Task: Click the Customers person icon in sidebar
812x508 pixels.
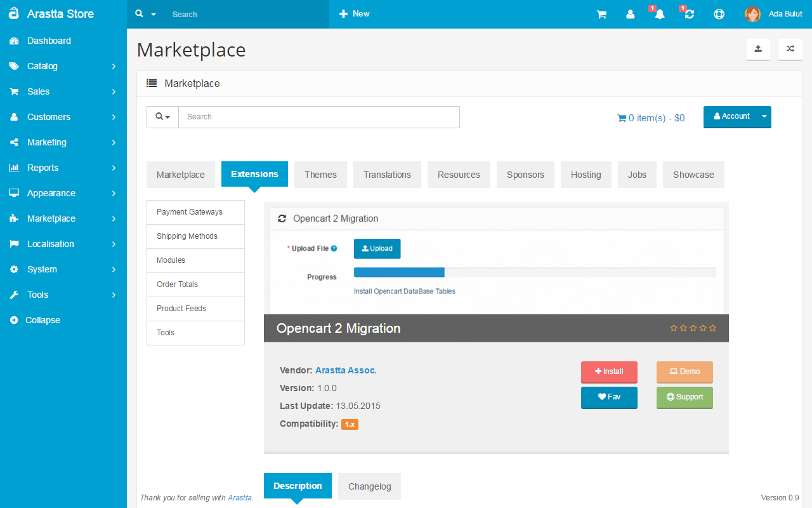Action: [14, 117]
